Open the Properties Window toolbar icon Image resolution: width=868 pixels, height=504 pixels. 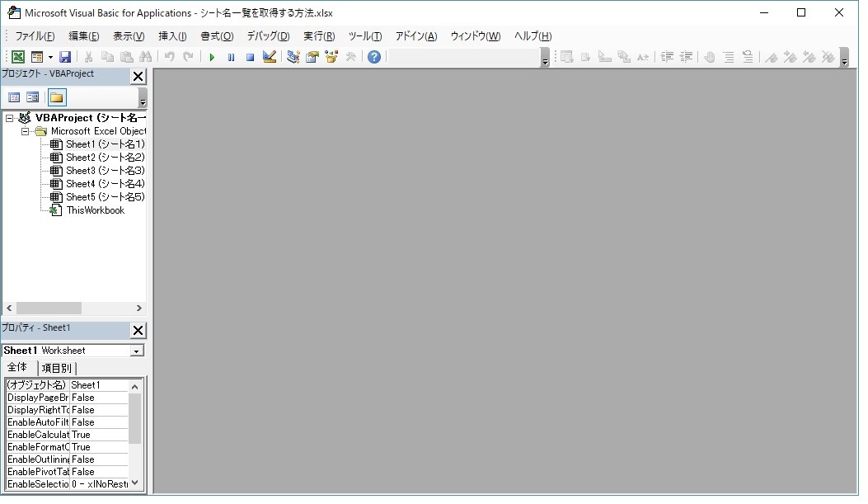(312, 57)
